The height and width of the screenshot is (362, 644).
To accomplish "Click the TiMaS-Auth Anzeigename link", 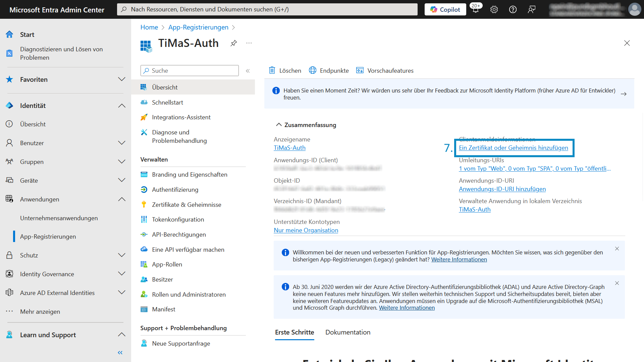I will click(x=289, y=148).
